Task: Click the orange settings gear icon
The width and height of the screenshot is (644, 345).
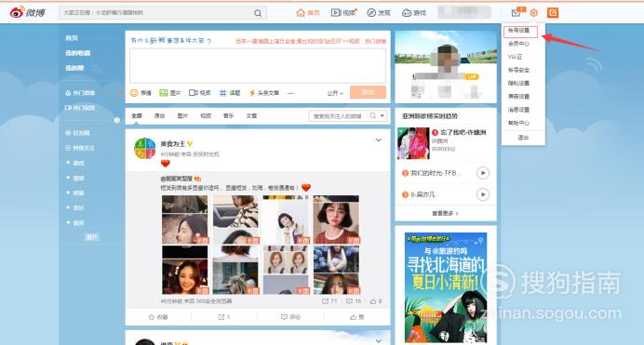Action: (x=533, y=13)
